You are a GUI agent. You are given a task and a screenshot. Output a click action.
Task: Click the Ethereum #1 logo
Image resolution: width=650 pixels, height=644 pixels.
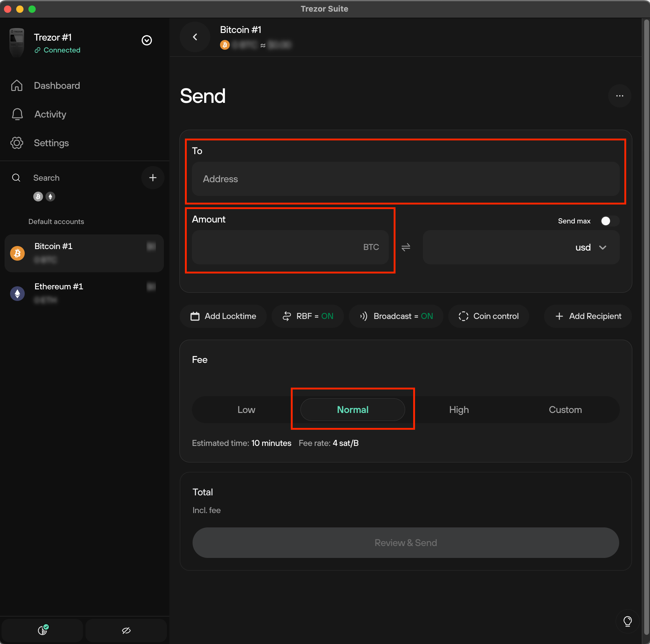17,293
